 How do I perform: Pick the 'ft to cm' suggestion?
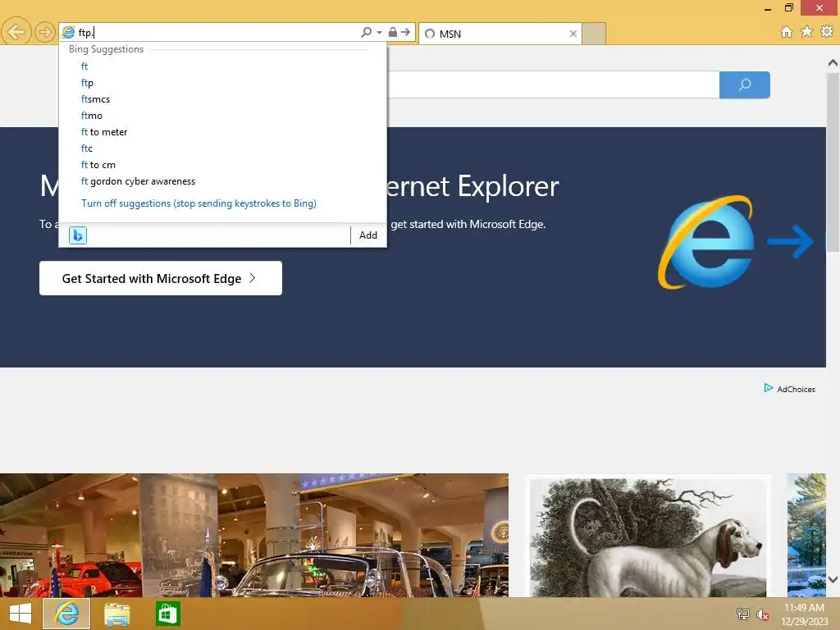tap(222, 165)
